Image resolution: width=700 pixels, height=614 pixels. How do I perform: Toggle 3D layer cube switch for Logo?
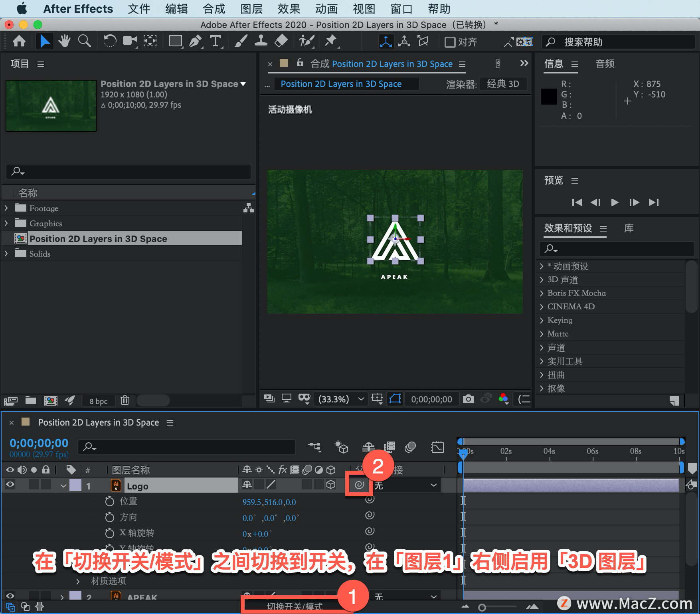(x=331, y=484)
